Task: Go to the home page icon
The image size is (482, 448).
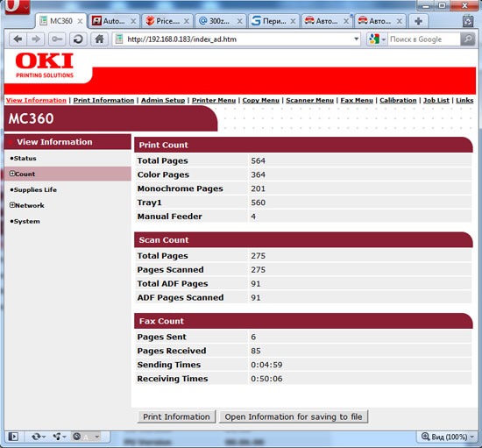Action: pos(99,39)
